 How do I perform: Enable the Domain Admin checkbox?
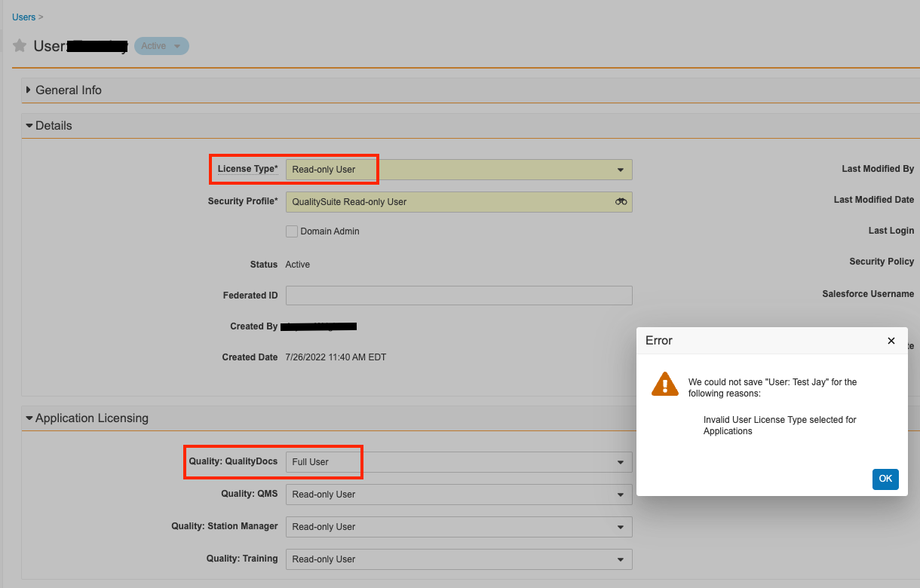tap(292, 231)
